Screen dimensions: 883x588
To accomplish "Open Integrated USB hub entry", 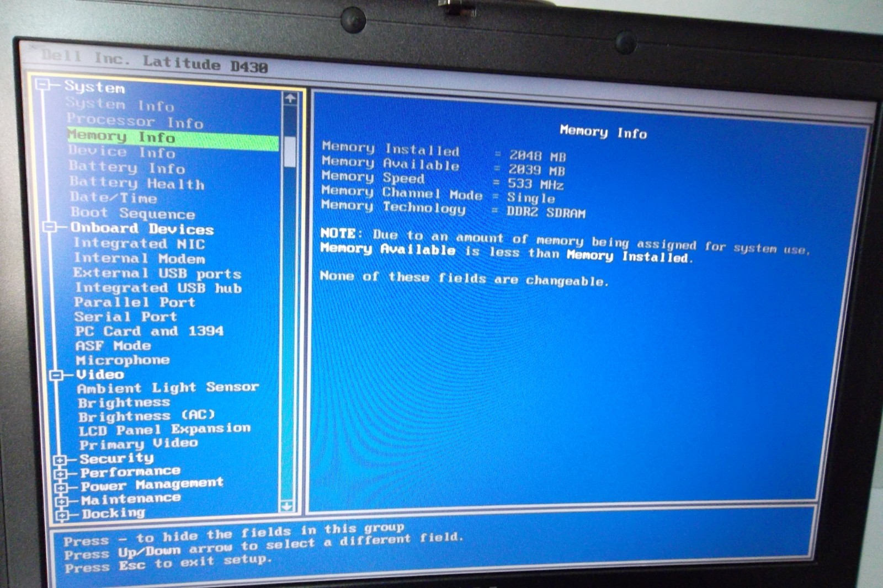I will (158, 287).
